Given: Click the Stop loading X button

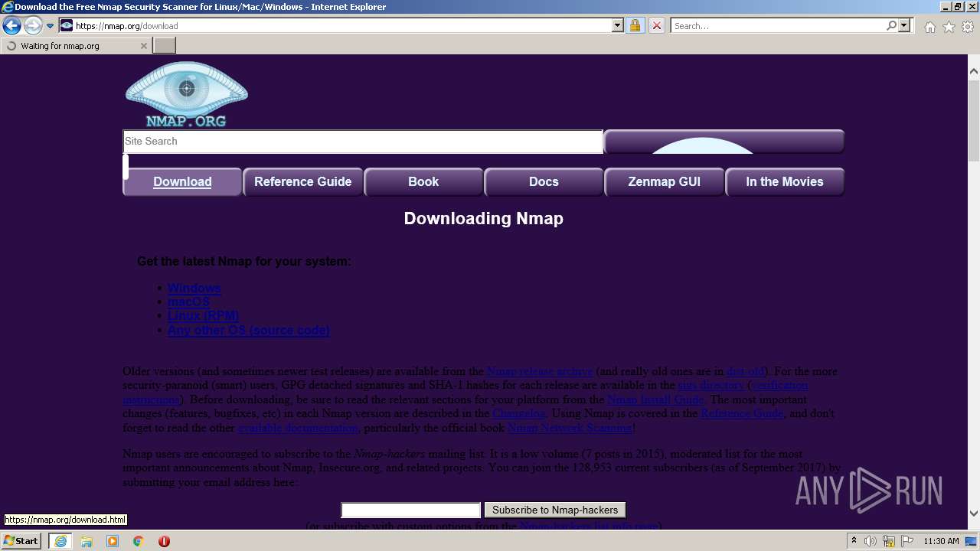Looking at the screenshot, I should tap(656, 26).
